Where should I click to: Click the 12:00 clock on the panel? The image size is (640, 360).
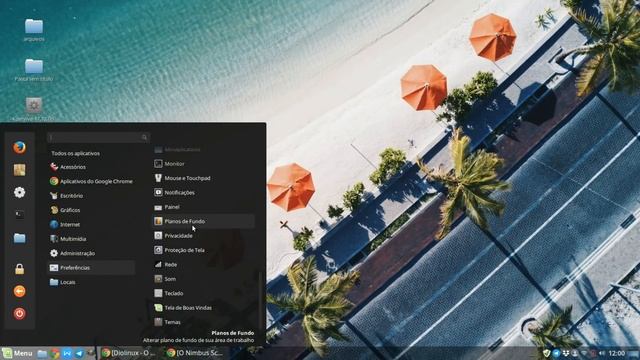coord(617,353)
